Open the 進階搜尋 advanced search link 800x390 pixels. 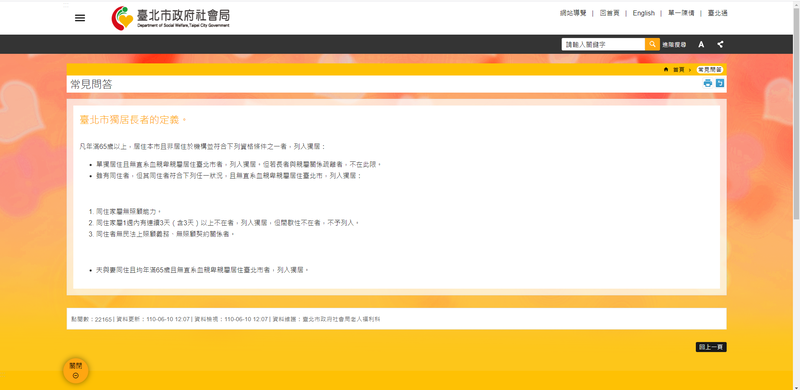point(674,45)
